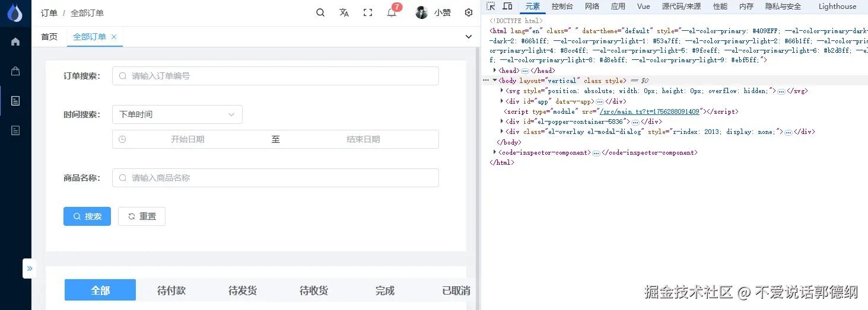
Task: Open the 隐私与安全 DevTools tab
Action: [783, 7]
